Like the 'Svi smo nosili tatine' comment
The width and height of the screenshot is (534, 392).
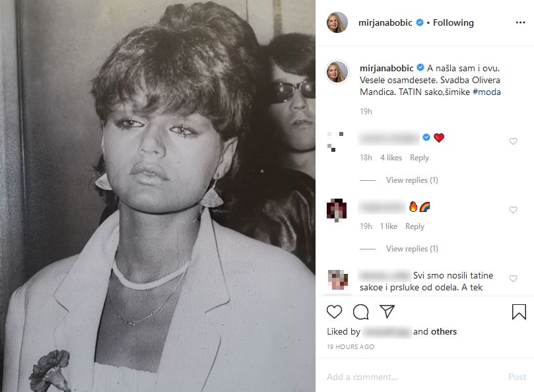513,278
